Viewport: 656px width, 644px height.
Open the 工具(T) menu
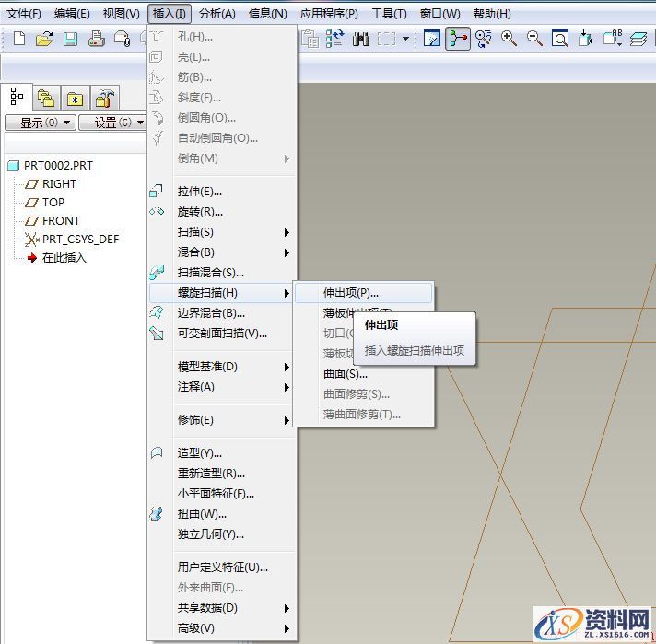coord(389,14)
